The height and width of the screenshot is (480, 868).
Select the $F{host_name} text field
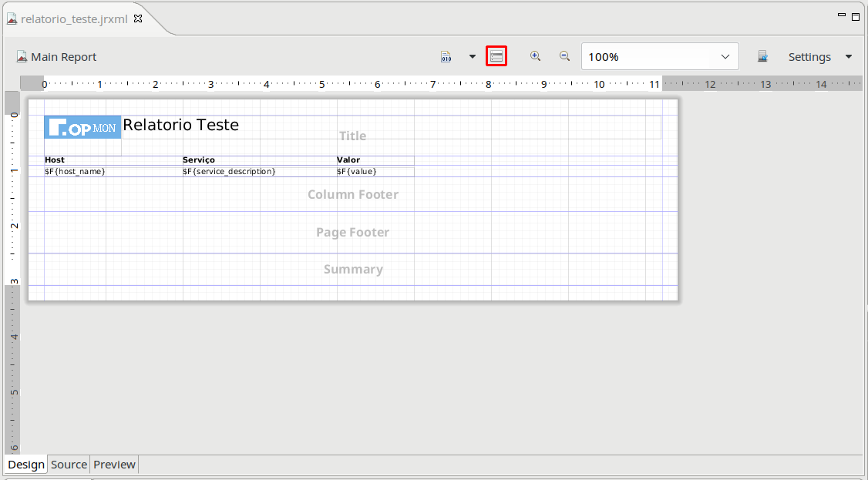(x=75, y=172)
